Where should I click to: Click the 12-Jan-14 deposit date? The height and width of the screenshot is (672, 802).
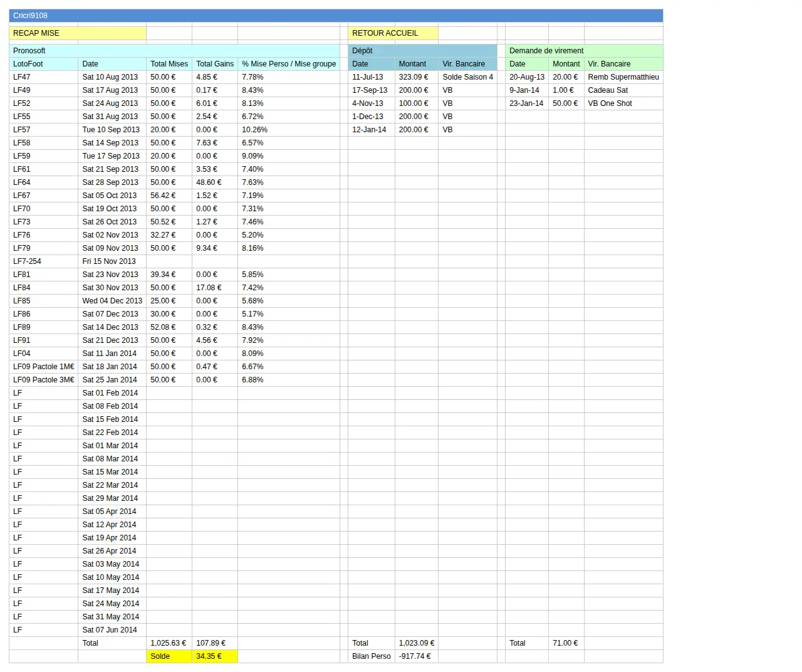[x=372, y=130]
